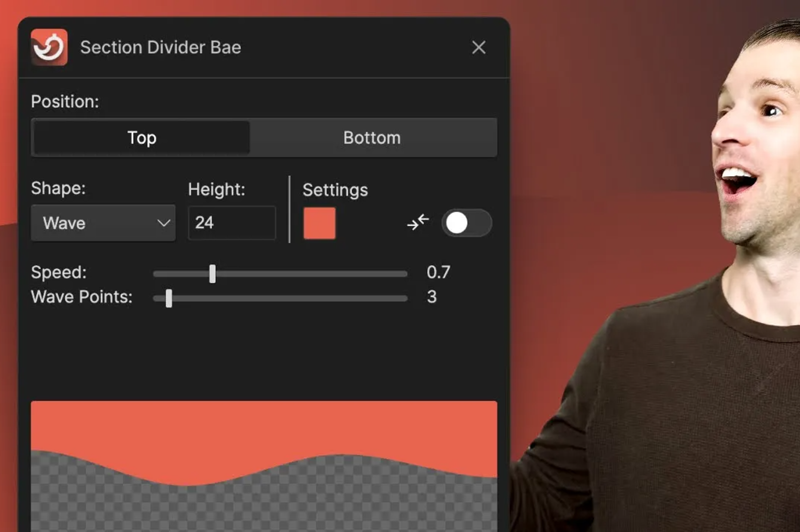Click the chevron in the Shape dropdown
This screenshot has height=532, width=800.
(x=163, y=223)
